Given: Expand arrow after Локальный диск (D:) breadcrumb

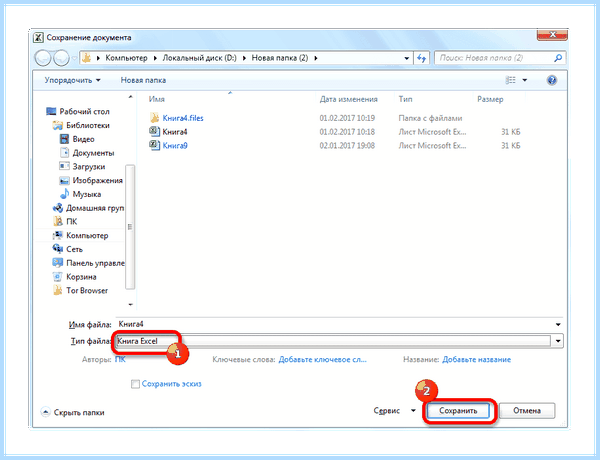Looking at the screenshot, I should click(244, 58).
